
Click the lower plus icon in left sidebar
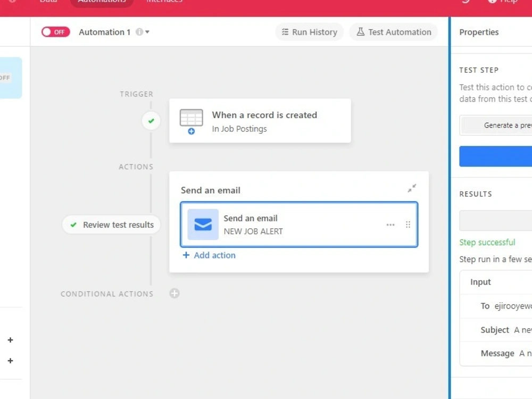click(x=11, y=361)
